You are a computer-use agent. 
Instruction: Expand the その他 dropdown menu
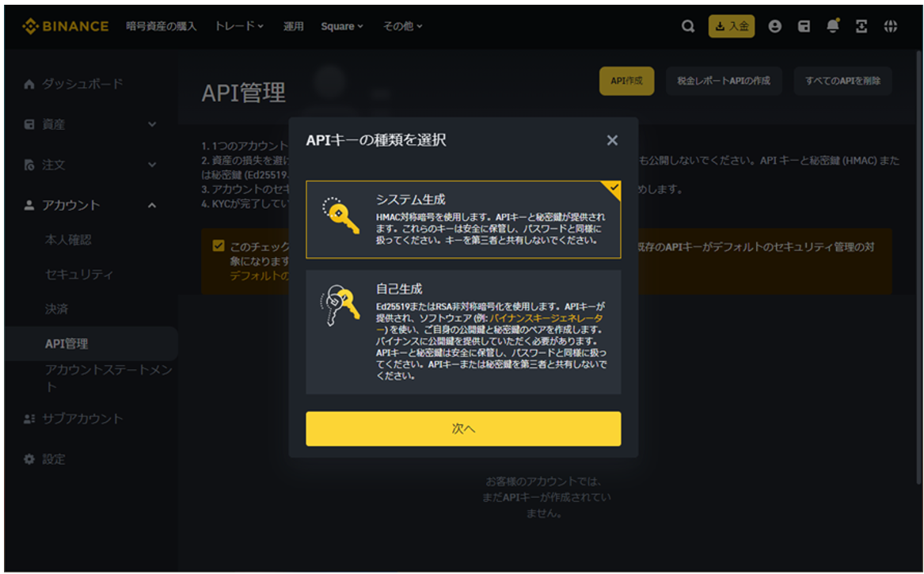[402, 26]
